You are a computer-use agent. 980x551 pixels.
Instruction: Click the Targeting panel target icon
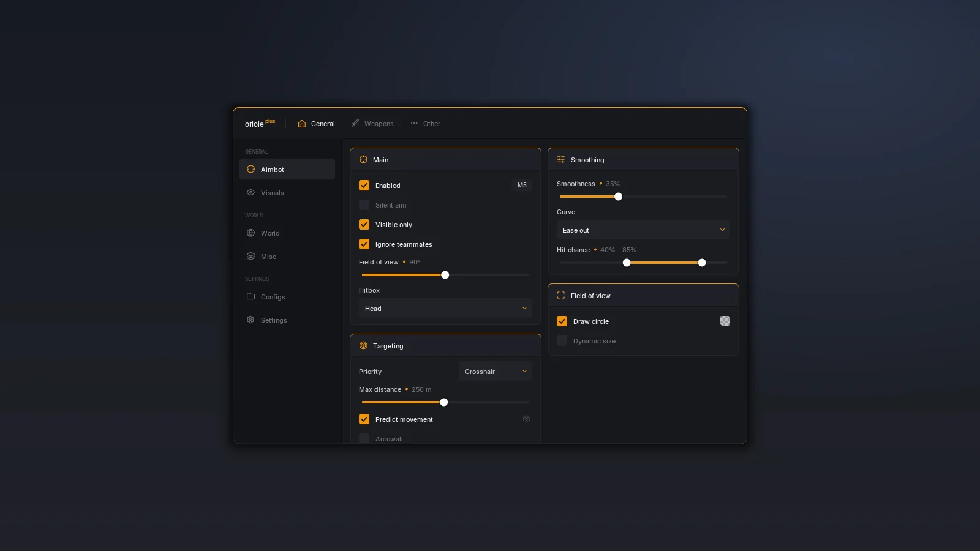coord(363,345)
